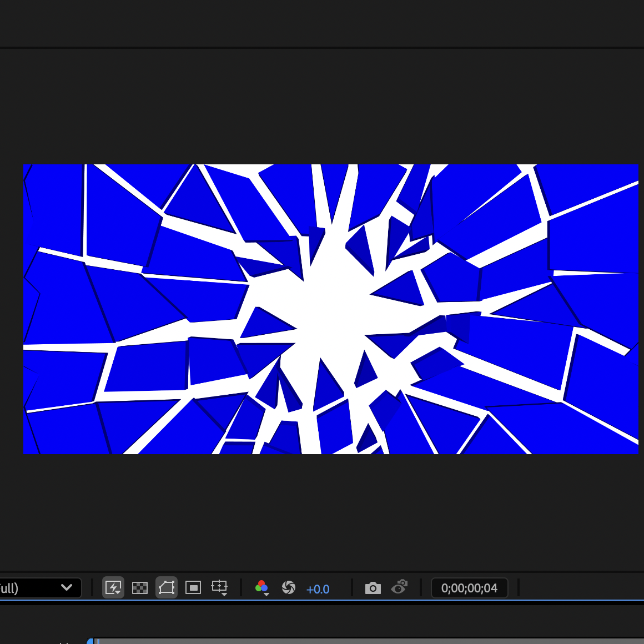The image size is (644, 644).
Task: Click the Adjust Exposure +0.0 control
Action: [x=318, y=589]
